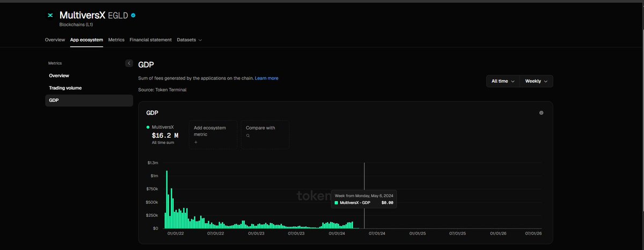Click the MultiversX page title
The height and width of the screenshot is (250, 644).
tap(82, 15)
